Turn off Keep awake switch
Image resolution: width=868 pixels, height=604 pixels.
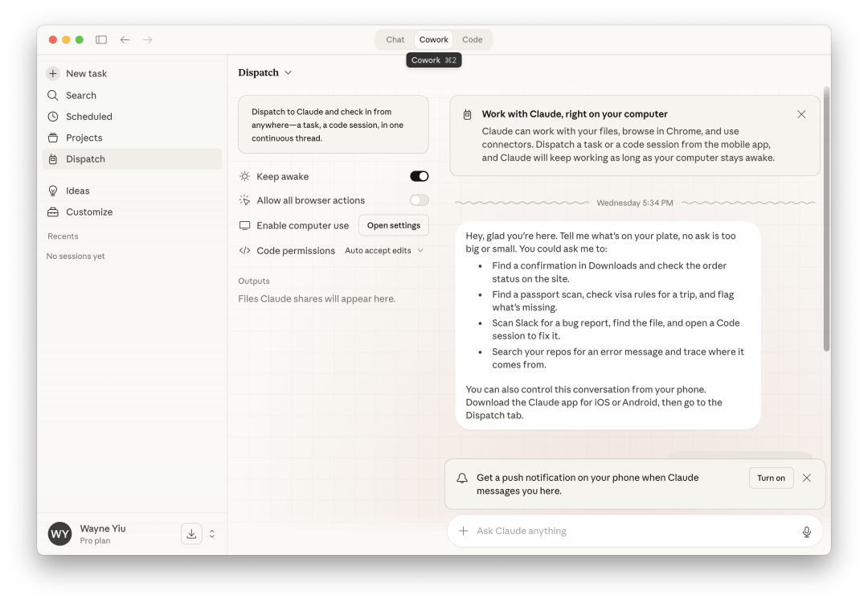click(x=419, y=176)
